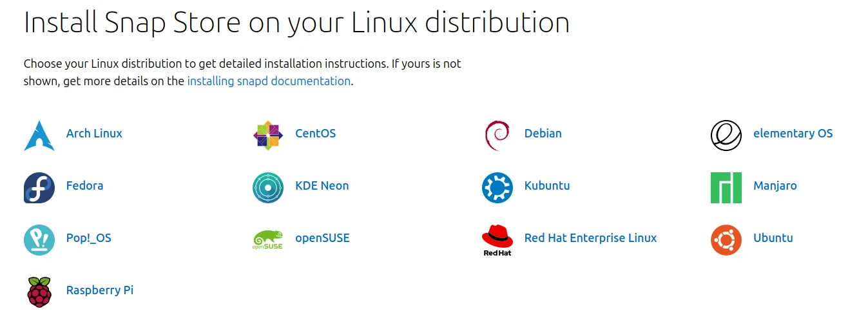Open the installing snapd documentation link

269,81
